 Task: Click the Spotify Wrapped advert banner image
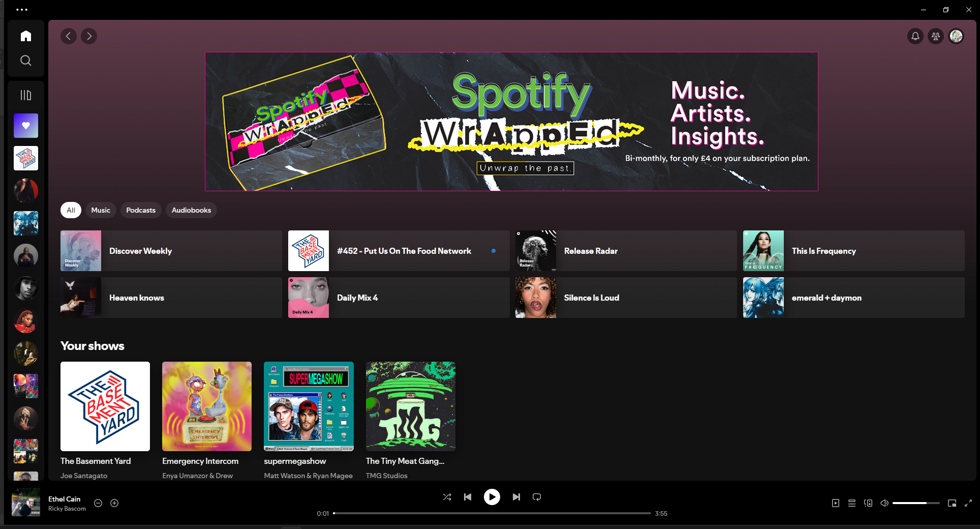pyautogui.click(x=511, y=122)
